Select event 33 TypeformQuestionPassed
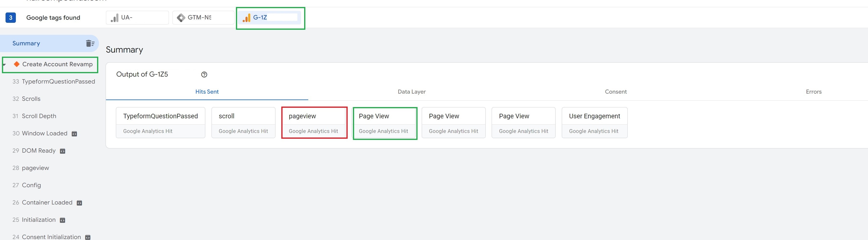The height and width of the screenshot is (240, 868). pos(54,81)
